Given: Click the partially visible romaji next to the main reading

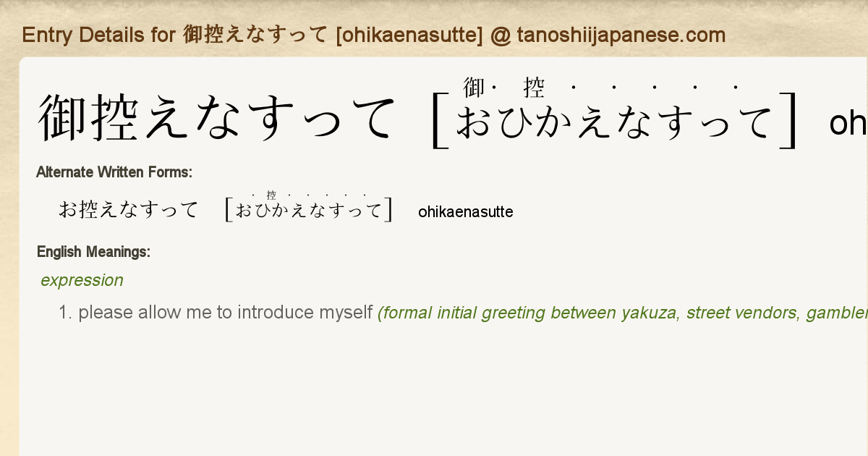Looking at the screenshot, I should (x=848, y=124).
